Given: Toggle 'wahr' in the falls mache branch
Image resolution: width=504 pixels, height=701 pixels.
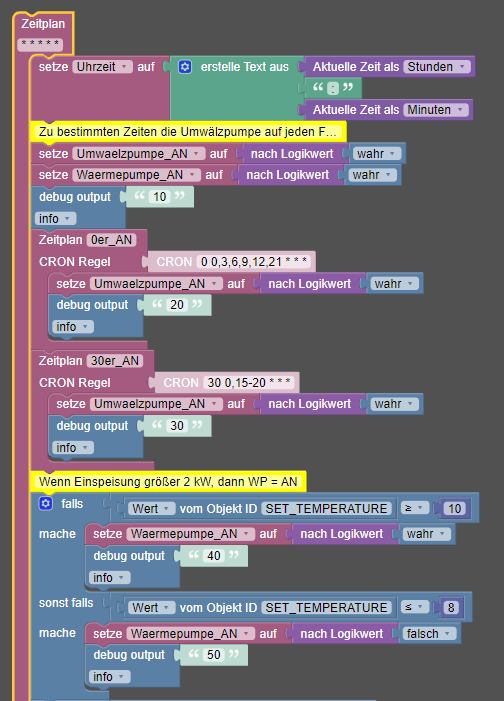Looking at the screenshot, I should (426, 534).
